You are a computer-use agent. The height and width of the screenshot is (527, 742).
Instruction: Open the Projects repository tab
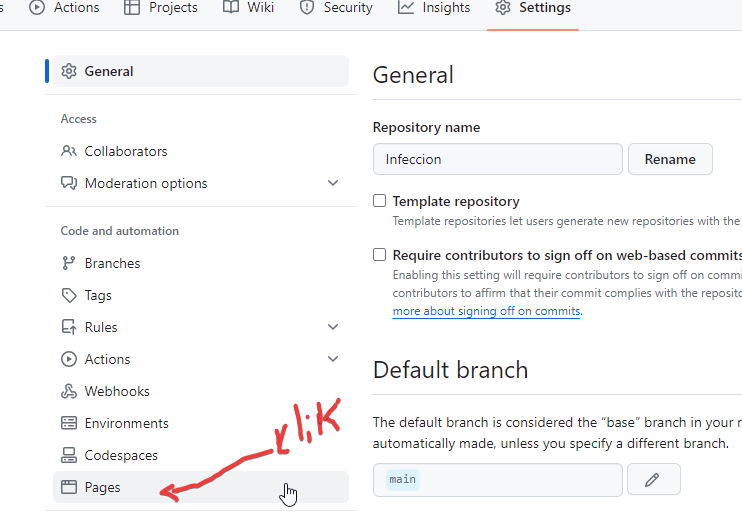tap(160, 8)
